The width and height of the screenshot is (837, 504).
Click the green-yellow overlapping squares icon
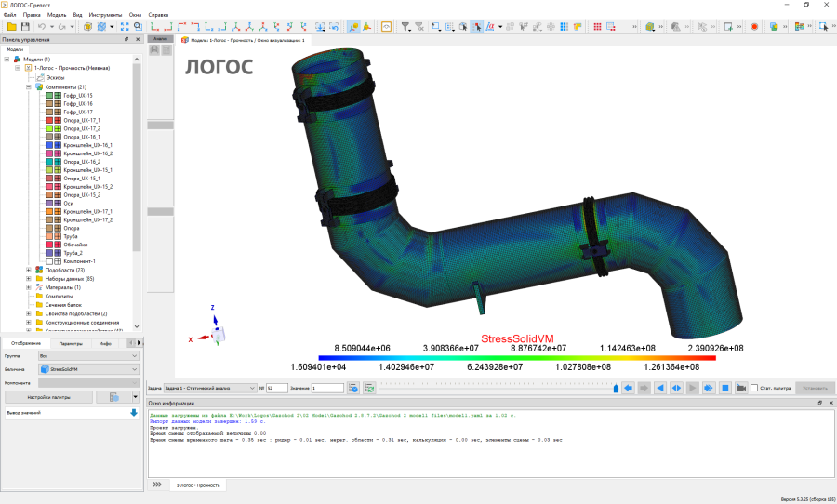click(774, 26)
